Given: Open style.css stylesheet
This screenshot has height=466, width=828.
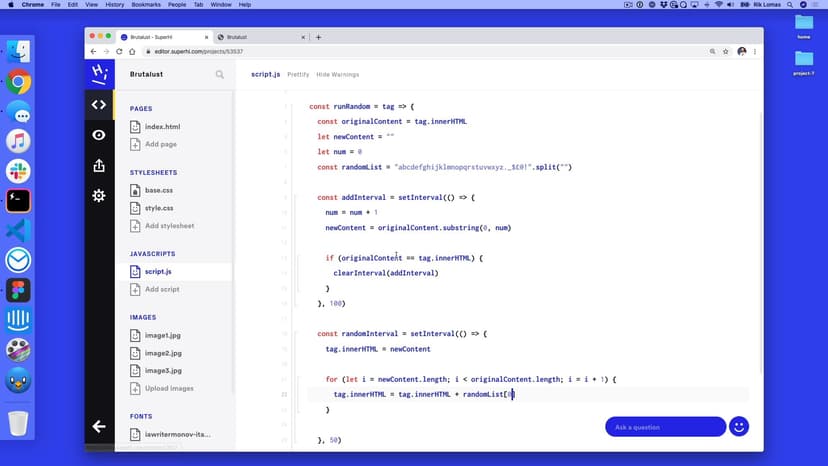Looking at the screenshot, I should tap(158, 208).
